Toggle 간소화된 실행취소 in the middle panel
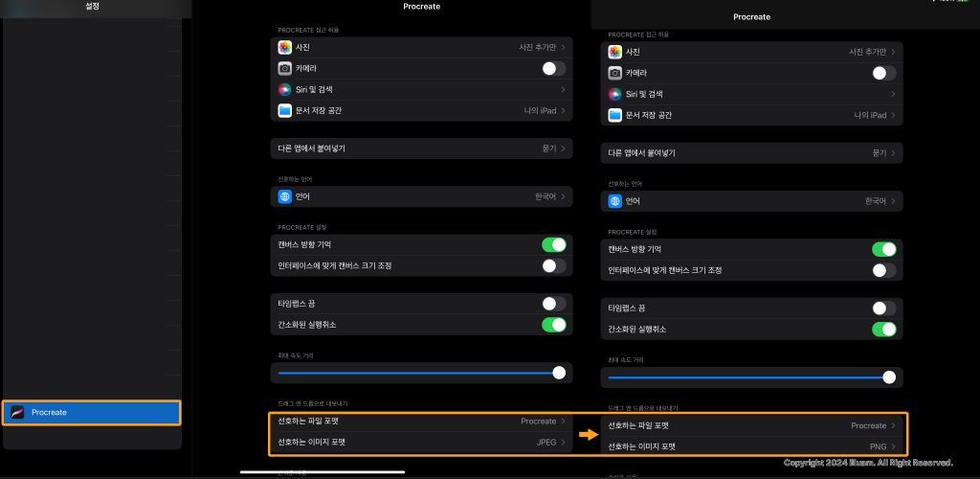 [554, 325]
